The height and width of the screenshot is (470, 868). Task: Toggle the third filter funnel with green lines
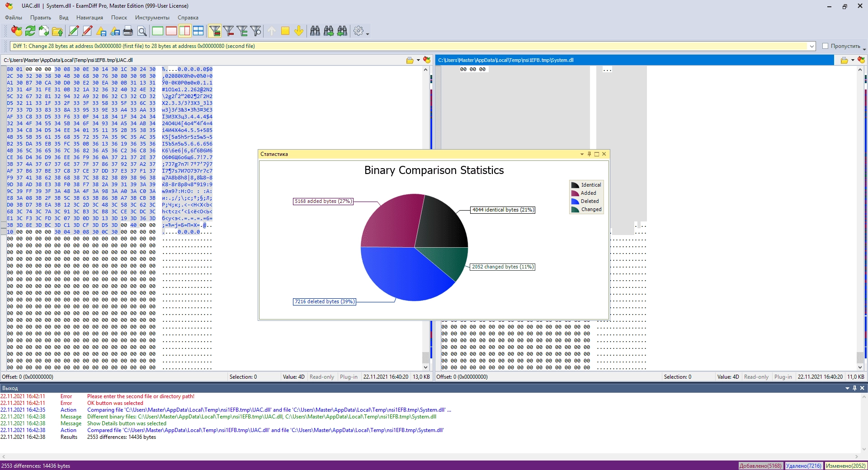[x=242, y=31]
